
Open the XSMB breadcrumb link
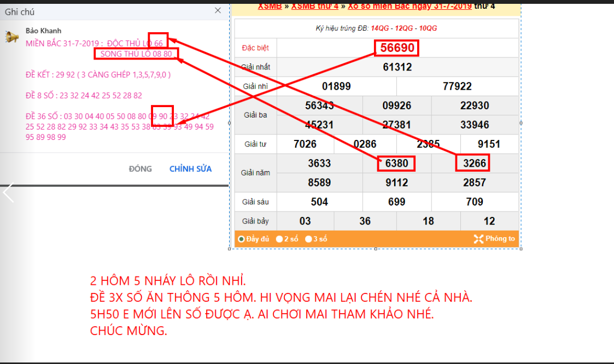(x=270, y=6)
